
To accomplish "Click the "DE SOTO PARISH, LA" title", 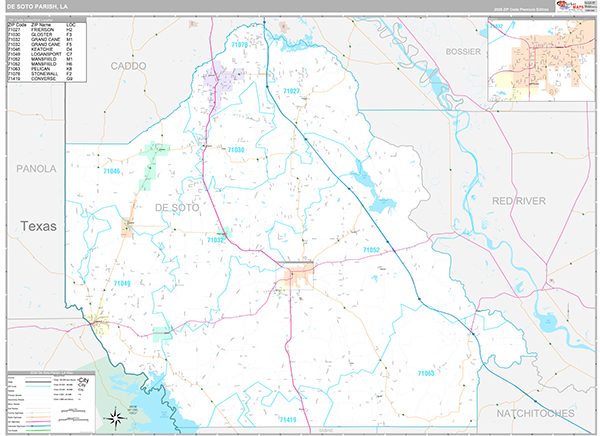I will [x=37, y=7].
